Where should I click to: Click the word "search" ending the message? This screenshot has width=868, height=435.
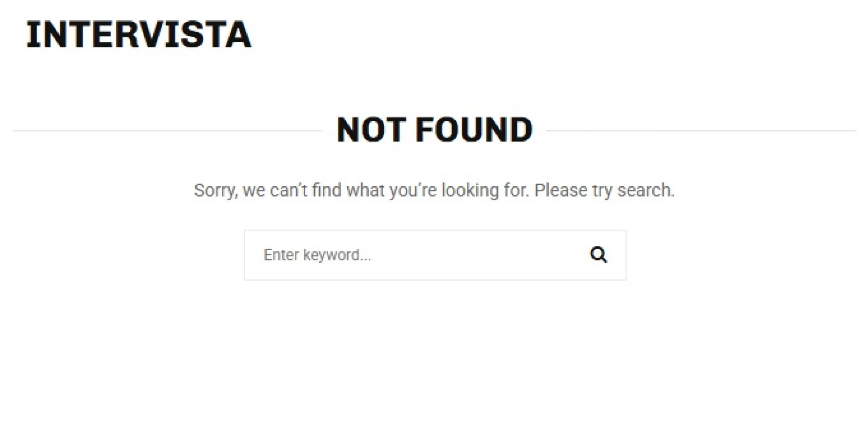(645, 190)
